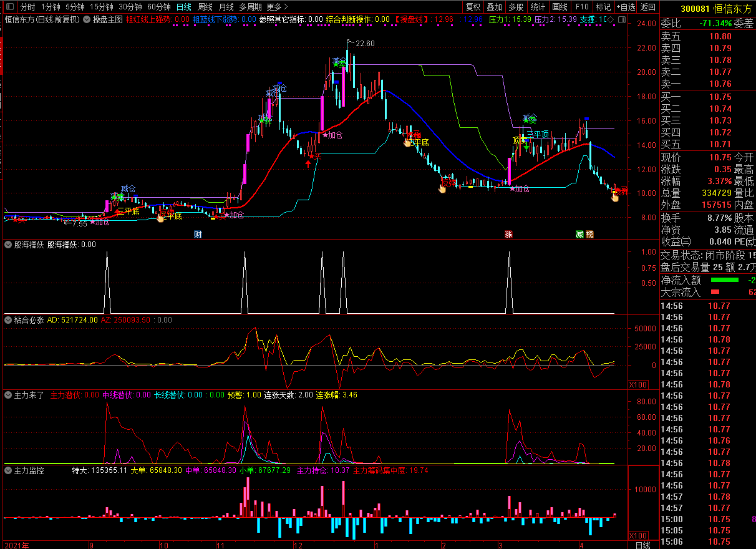This screenshot has width=756, height=549.
Task: Click the brown 榜 marker icon
Action: [589, 235]
